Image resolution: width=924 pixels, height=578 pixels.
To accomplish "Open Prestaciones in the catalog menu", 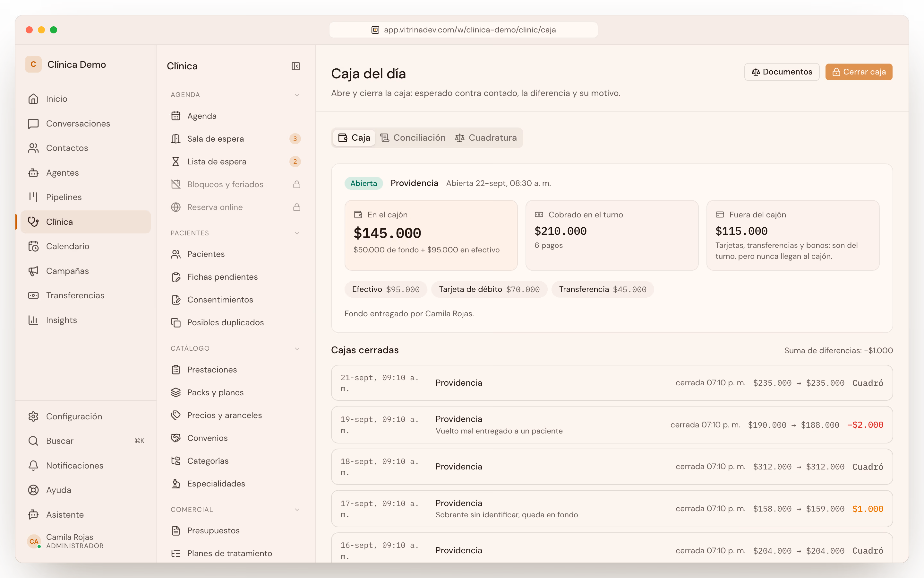I will (x=235, y=370).
